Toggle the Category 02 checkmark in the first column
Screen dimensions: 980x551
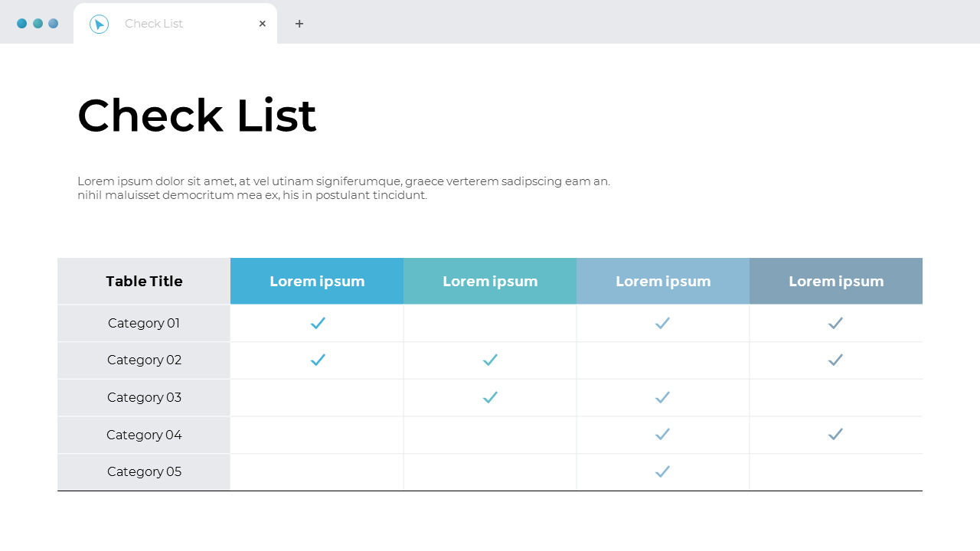coord(317,360)
